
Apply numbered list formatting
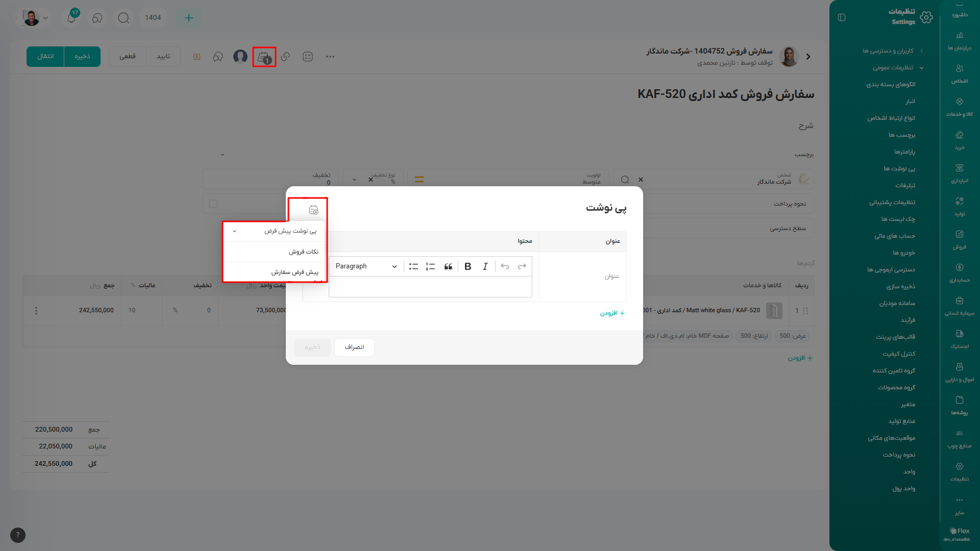tap(430, 266)
